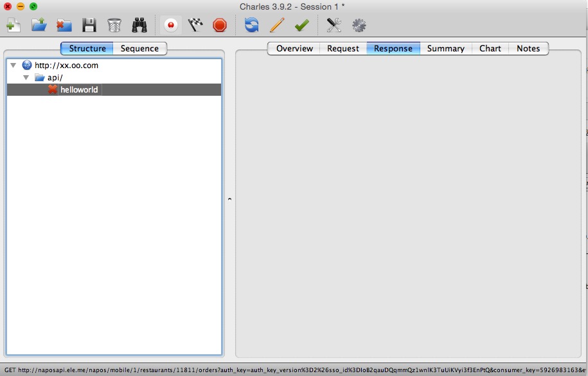Clear the session with trash can icon

click(114, 25)
